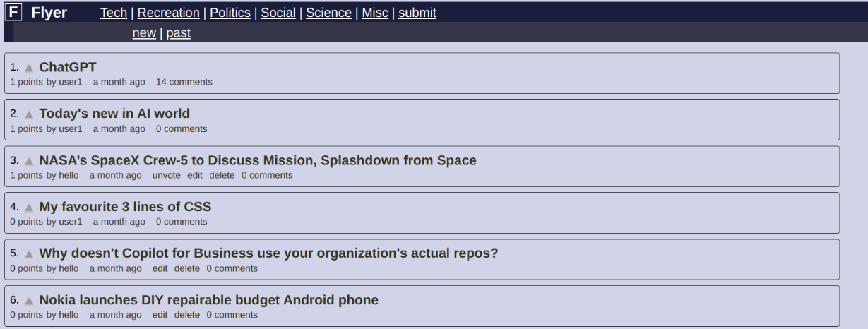Upvote My favourite 3 lines of CSS
The width and height of the screenshot is (868, 329).
(x=29, y=208)
